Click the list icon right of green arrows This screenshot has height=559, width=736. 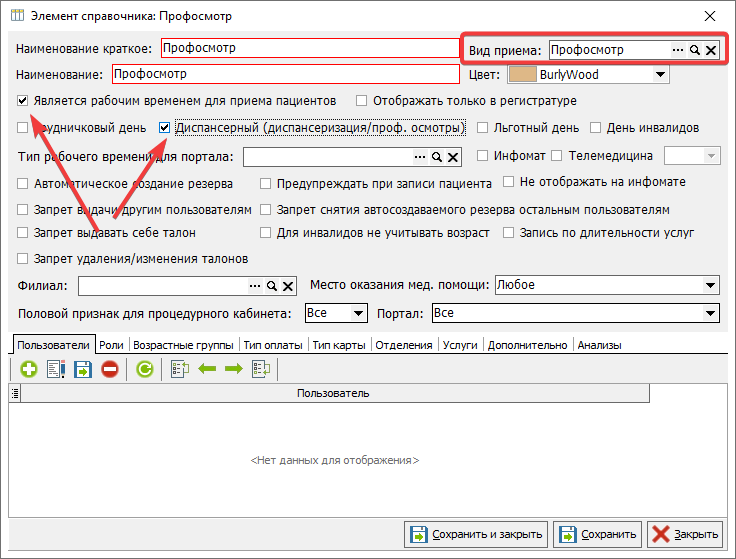[261, 369]
